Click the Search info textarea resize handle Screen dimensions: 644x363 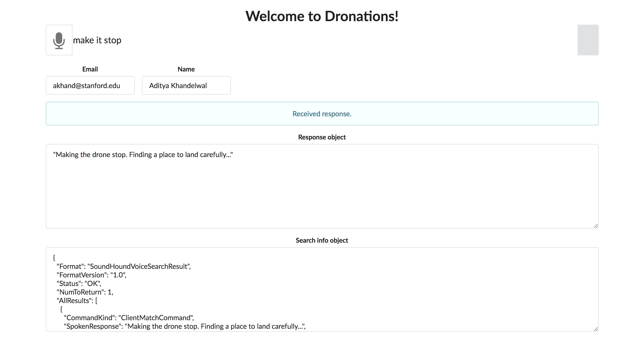point(595,329)
